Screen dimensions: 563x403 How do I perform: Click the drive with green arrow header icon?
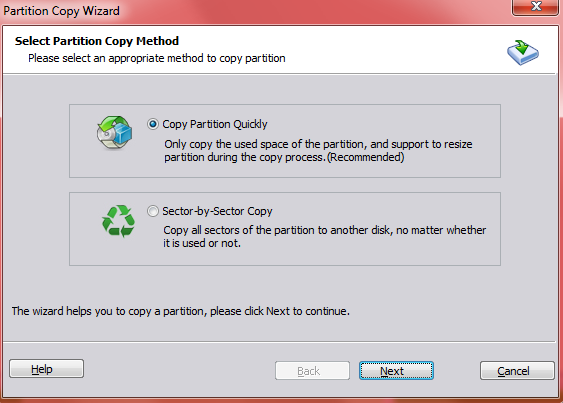pos(522,52)
